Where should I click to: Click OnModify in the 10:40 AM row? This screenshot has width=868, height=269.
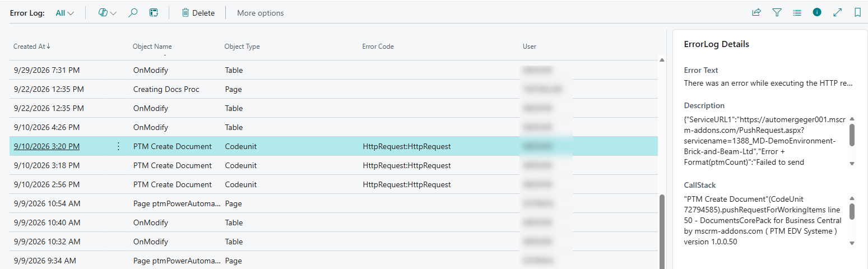(150, 222)
